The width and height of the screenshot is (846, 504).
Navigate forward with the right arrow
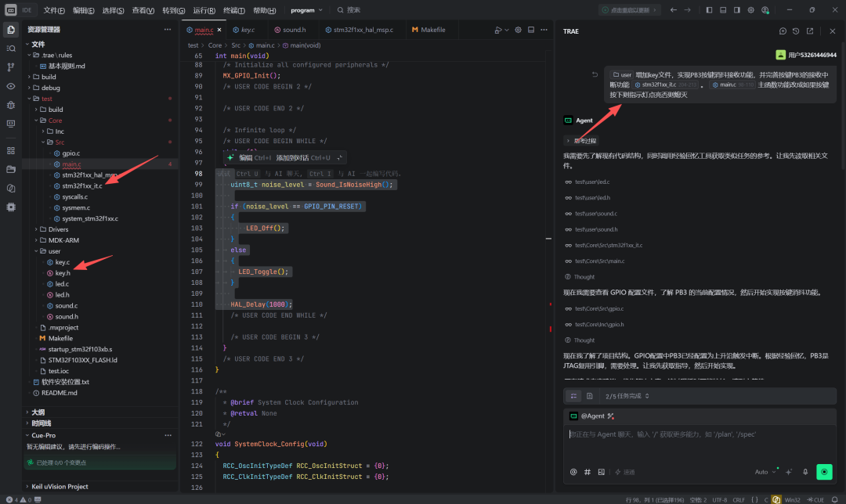[688, 9]
